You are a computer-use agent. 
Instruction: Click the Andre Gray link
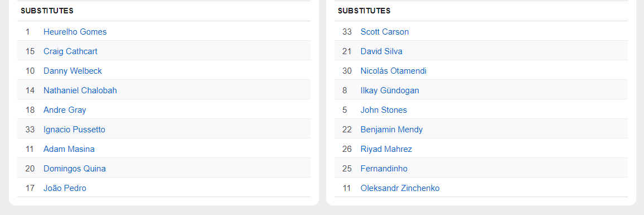click(x=65, y=110)
